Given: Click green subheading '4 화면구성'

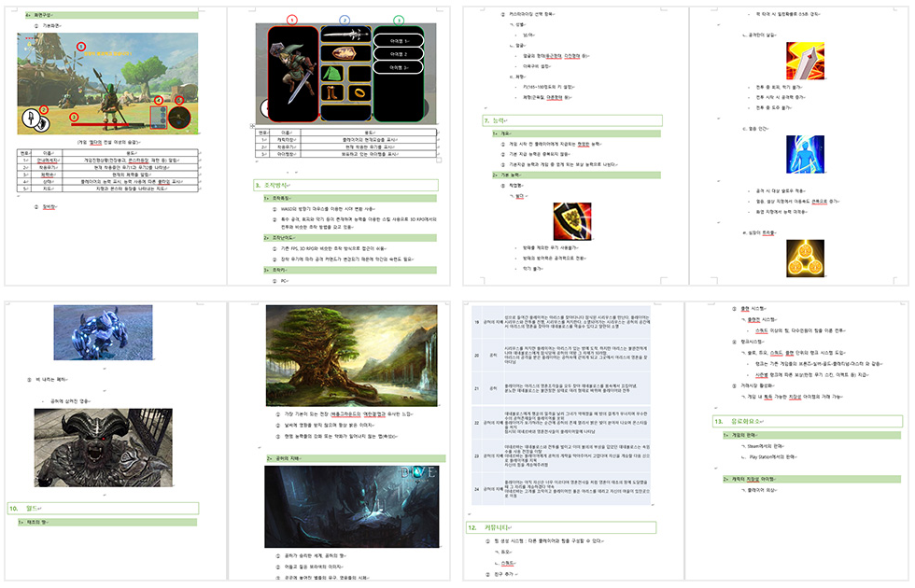Looking at the screenshot, I should click(x=111, y=15).
